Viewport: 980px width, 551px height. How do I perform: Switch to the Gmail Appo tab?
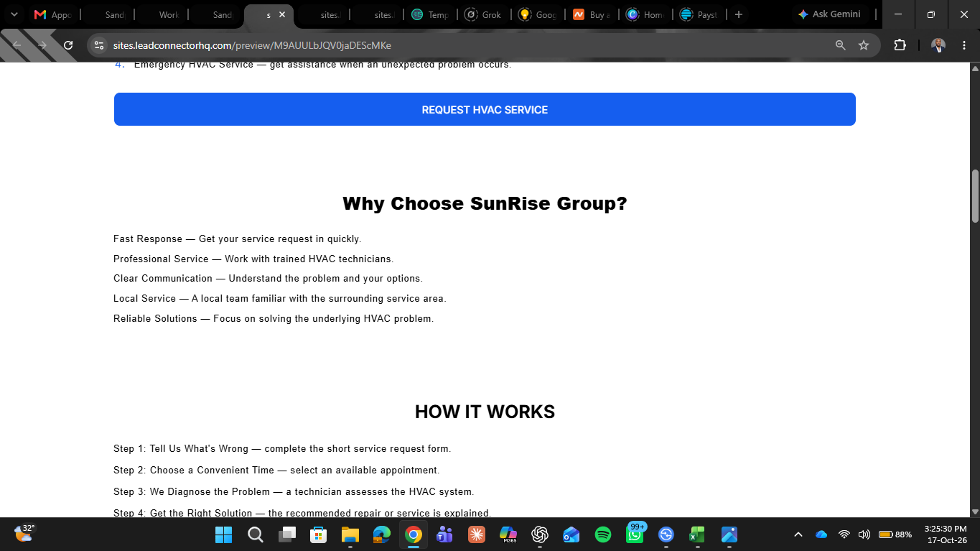coord(54,14)
